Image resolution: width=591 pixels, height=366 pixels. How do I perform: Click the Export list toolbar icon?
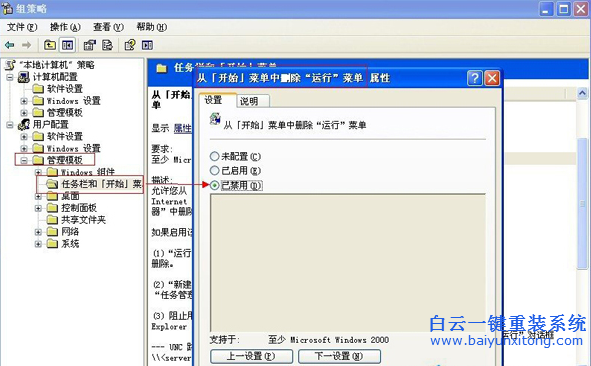click(x=107, y=46)
